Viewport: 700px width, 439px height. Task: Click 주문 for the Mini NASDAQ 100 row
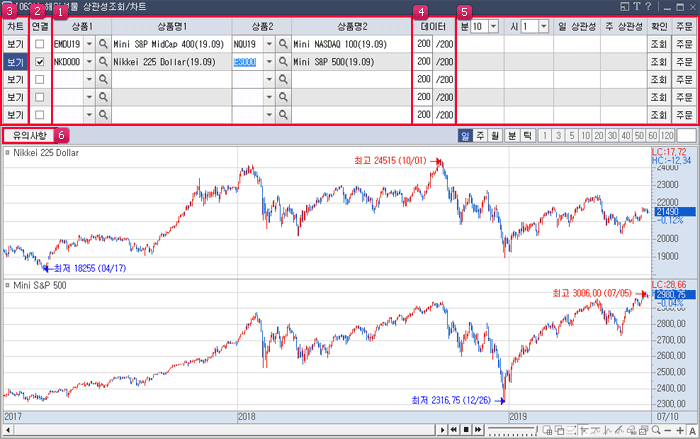tap(684, 44)
